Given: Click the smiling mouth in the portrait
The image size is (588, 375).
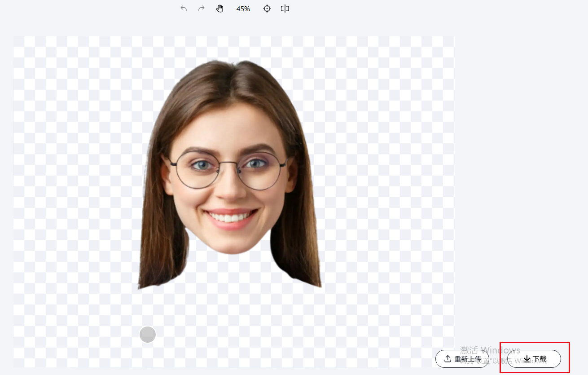Looking at the screenshot, I should pyautogui.click(x=231, y=218).
